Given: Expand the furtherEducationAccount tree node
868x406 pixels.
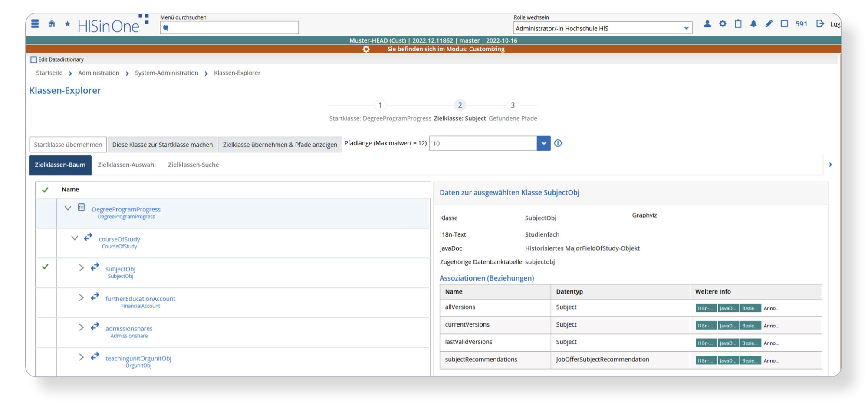Looking at the screenshot, I should 81,297.
